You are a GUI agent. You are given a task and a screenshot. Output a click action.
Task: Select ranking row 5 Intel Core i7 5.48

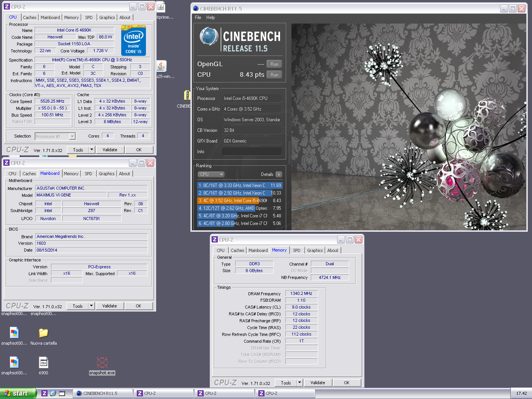click(240, 216)
